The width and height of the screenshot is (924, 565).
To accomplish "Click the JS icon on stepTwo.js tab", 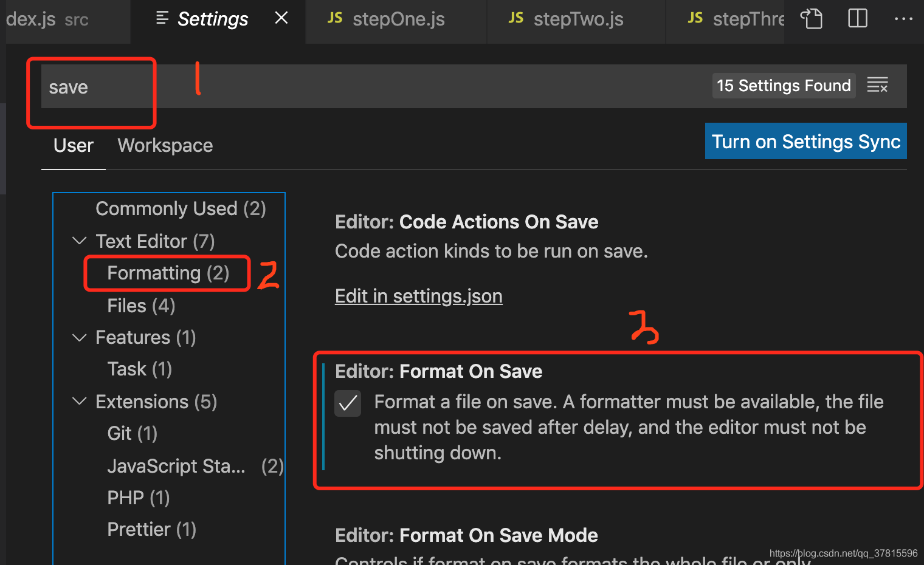I will [x=516, y=18].
